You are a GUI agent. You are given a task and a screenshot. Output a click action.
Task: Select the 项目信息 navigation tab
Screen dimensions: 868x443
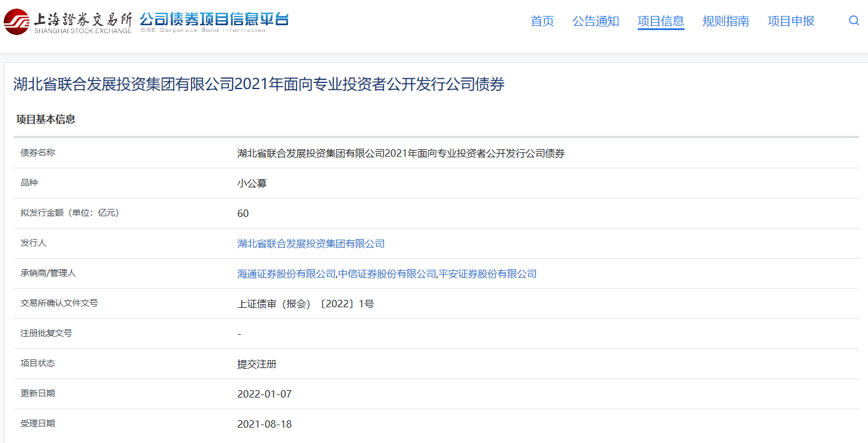[661, 22]
